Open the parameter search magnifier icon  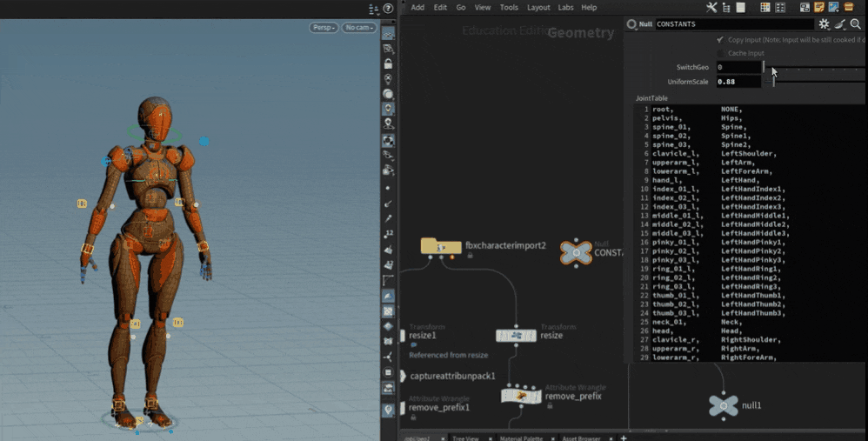pyautogui.click(x=855, y=23)
